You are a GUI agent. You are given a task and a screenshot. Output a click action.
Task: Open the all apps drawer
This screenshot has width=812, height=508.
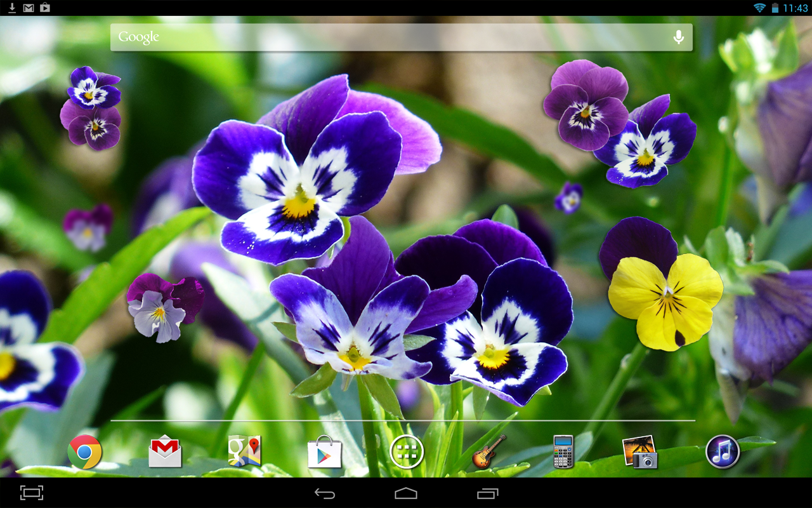pos(407,451)
